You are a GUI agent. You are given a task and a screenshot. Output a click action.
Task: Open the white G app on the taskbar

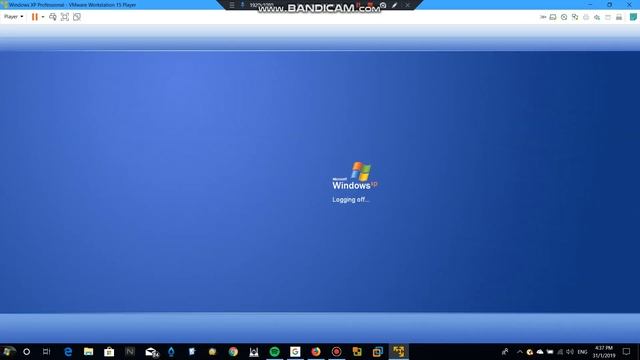click(x=295, y=351)
